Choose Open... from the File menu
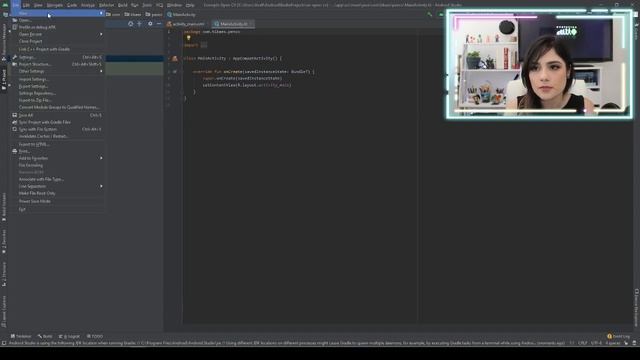This screenshot has width=640, height=360. [58, 20]
